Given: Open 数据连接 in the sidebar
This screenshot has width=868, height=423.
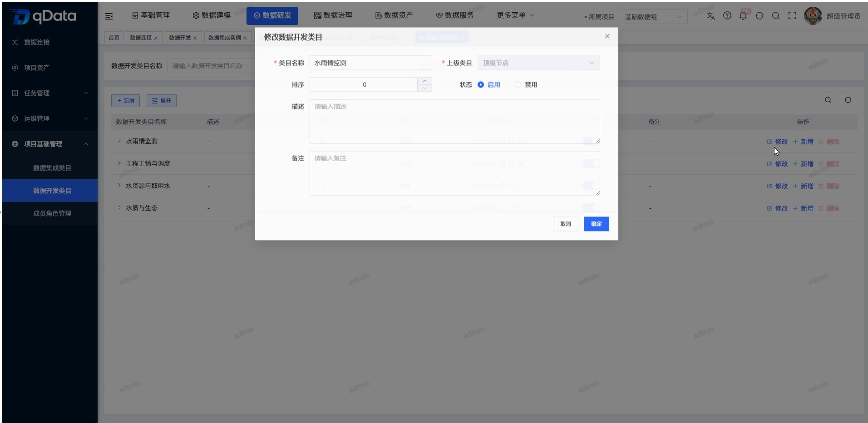Looking at the screenshot, I should tap(50, 42).
